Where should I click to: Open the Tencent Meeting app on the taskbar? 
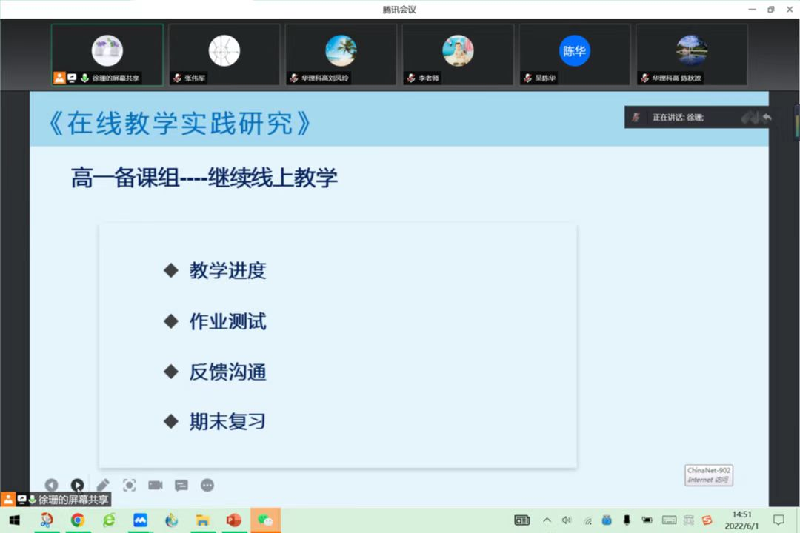[140, 520]
